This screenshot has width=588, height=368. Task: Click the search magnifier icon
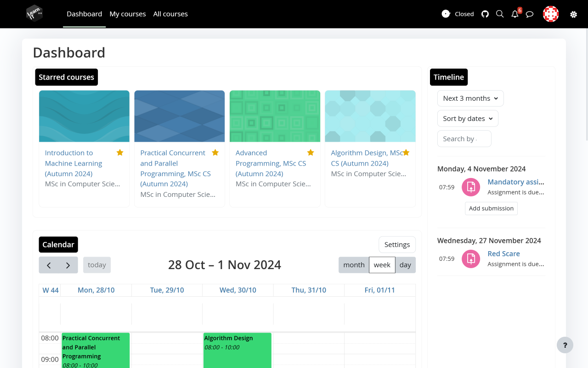coord(500,14)
